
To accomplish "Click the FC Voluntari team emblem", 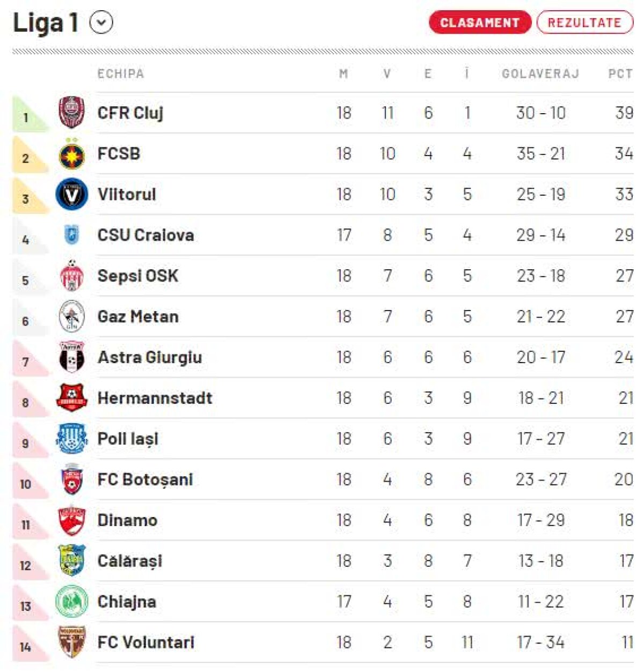I will point(71,642).
